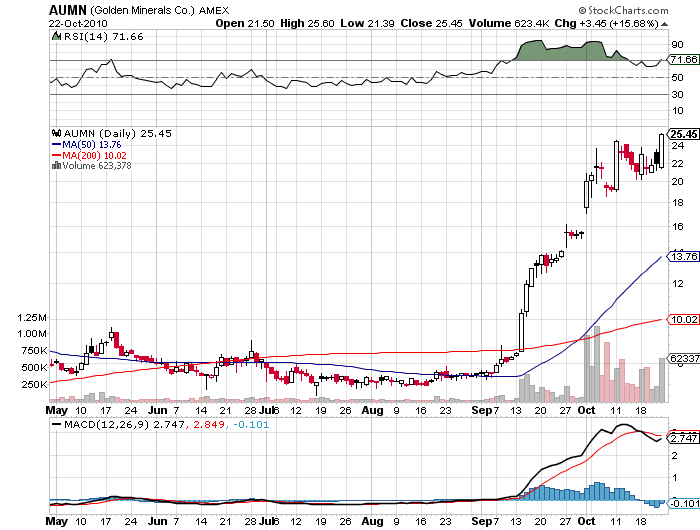Click the last white candlestick at 25.45

coord(661,151)
